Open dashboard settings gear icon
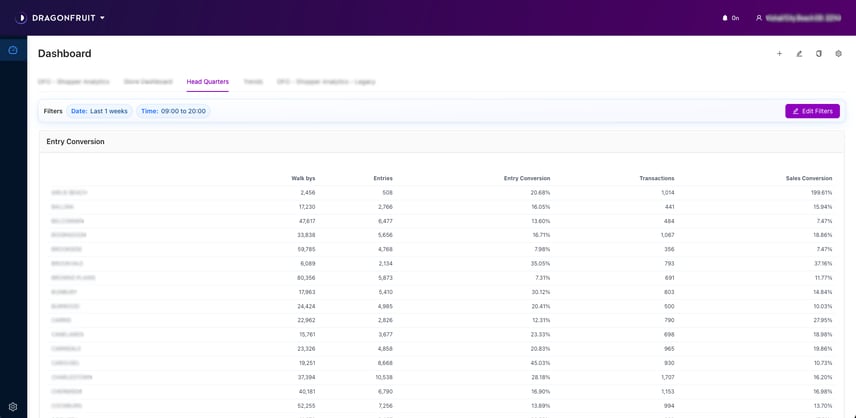The height and width of the screenshot is (418, 856). click(x=838, y=54)
